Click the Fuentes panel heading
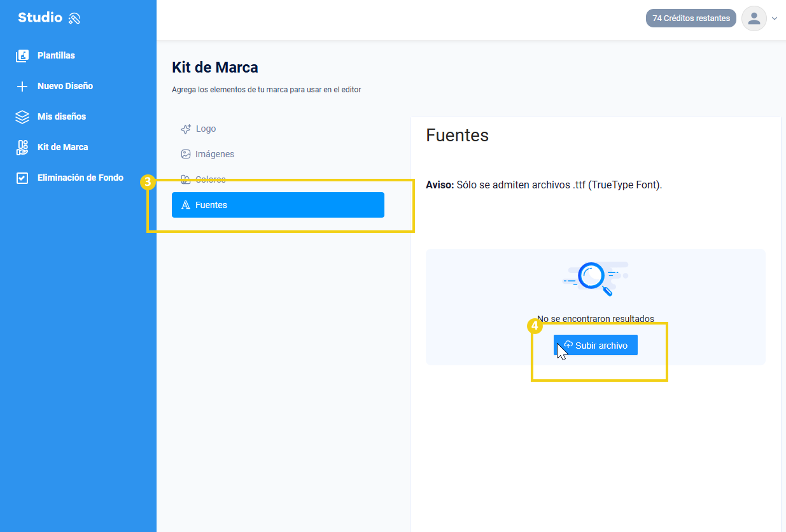The image size is (786, 532). [x=458, y=135]
